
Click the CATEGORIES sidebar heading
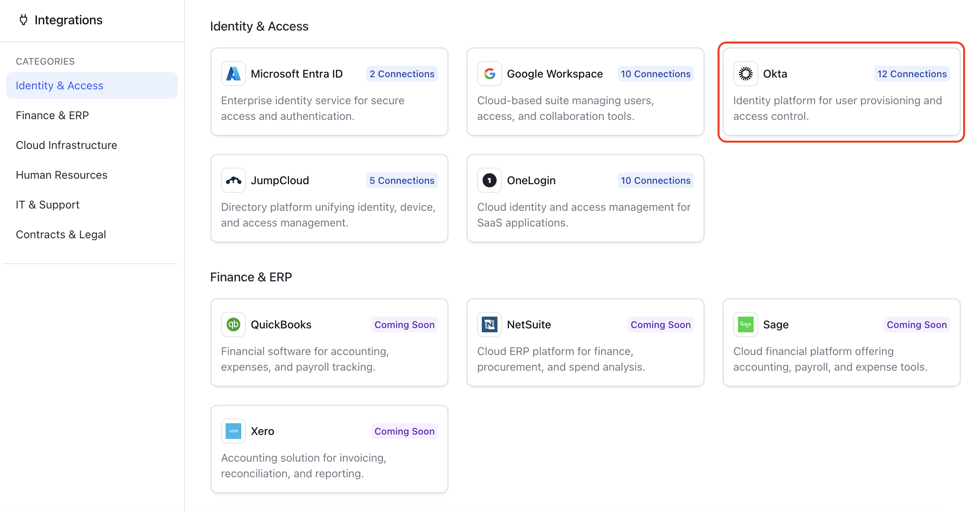click(x=45, y=61)
